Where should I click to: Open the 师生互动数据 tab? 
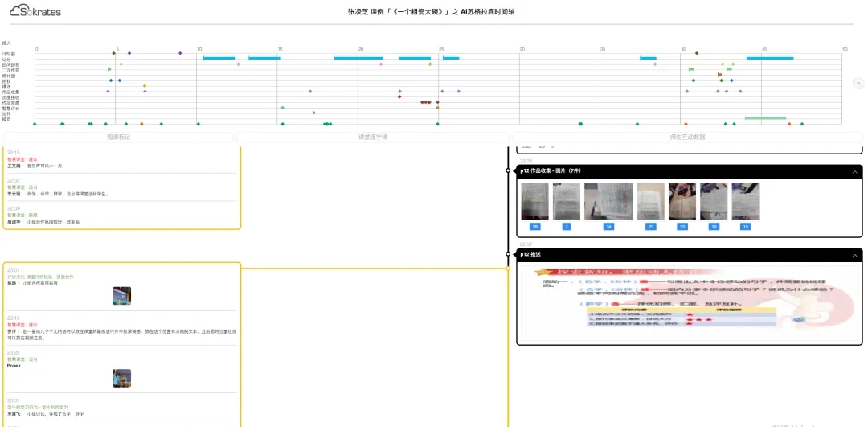[687, 137]
